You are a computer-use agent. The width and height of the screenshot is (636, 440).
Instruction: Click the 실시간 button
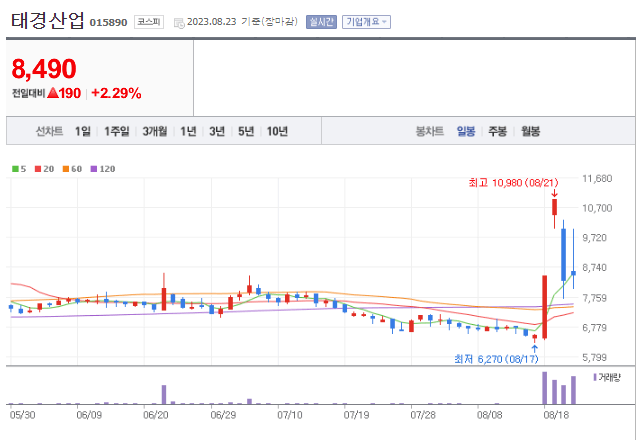[321, 22]
